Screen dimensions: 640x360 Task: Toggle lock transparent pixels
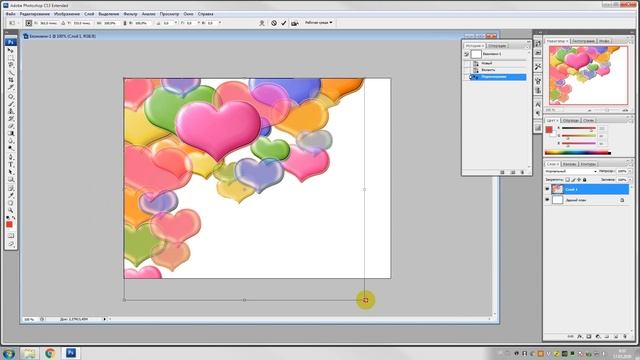click(567, 180)
